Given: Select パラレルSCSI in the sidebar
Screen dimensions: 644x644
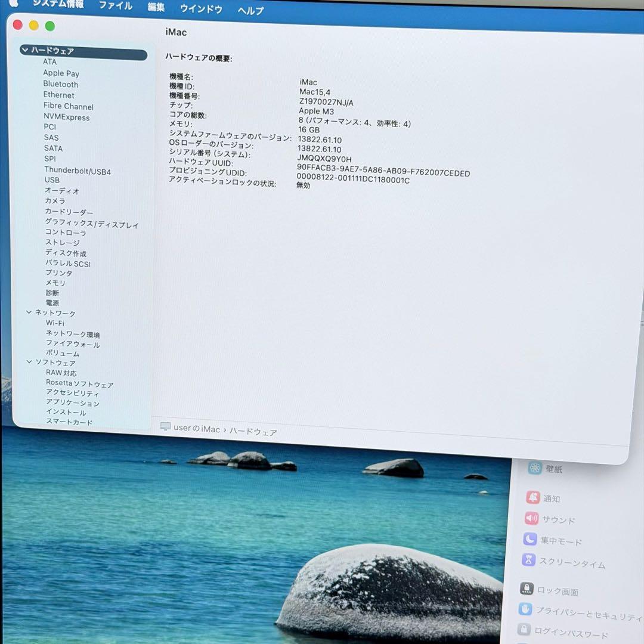Looking at the screenshot, I should tap(68, 264).
